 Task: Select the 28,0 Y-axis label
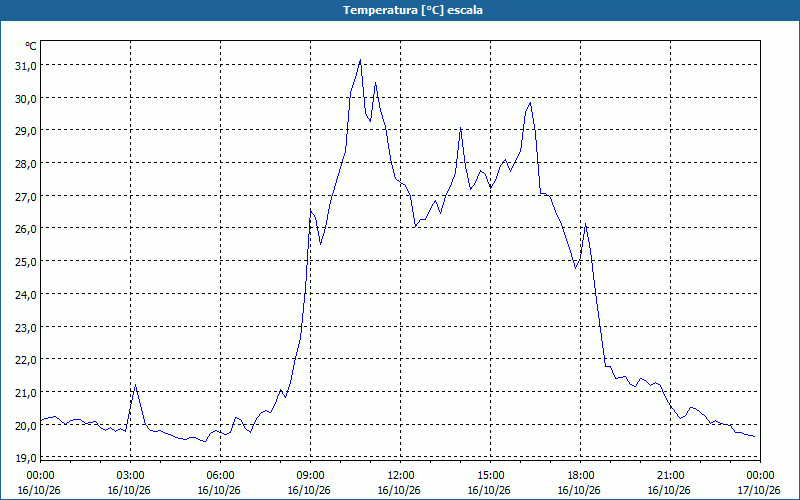pos(26,164)
